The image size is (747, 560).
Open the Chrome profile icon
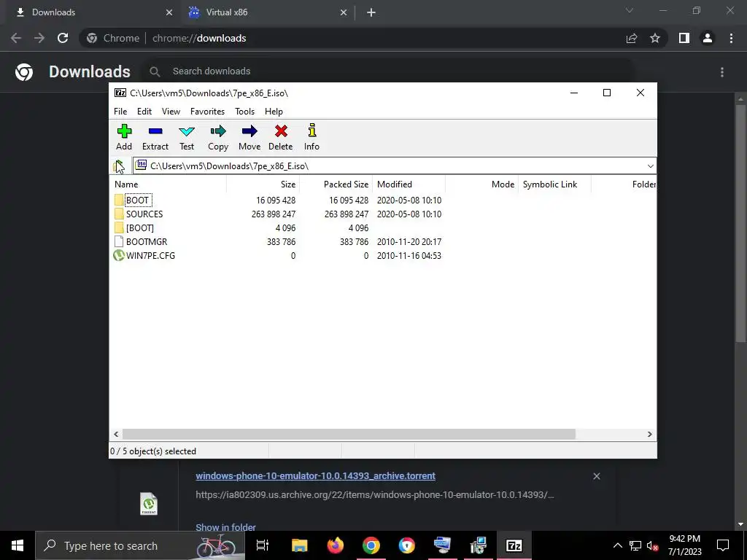tap(708, 38)
